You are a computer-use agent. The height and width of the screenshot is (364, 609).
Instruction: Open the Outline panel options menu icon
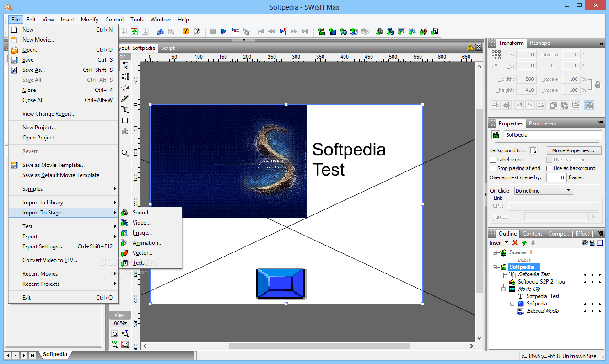600,234
